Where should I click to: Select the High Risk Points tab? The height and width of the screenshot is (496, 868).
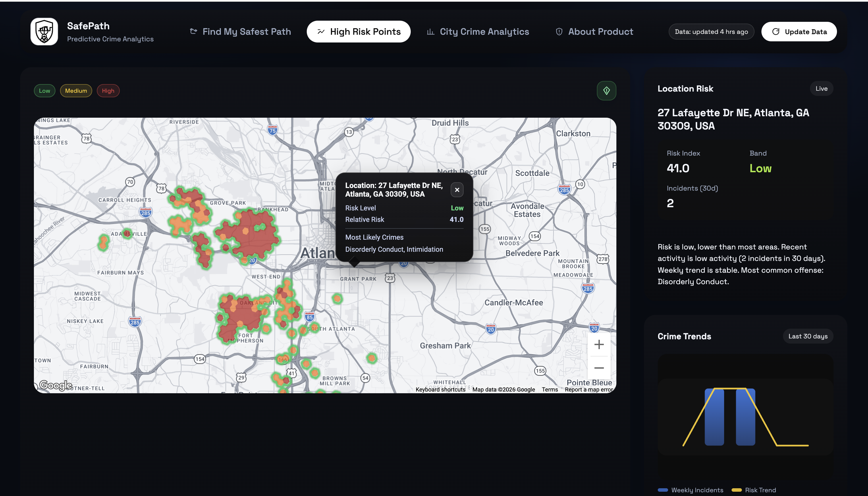click(x=358, y=32)
